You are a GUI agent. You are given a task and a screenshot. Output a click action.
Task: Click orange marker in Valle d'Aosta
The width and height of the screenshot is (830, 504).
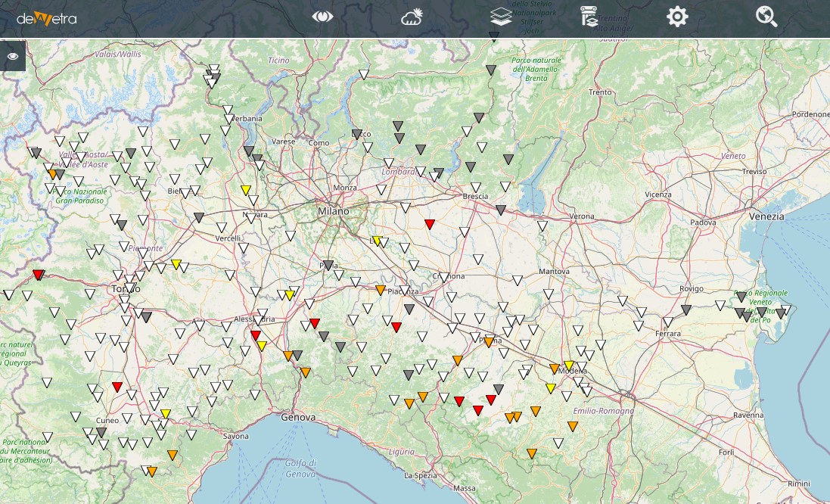[53, 174]
